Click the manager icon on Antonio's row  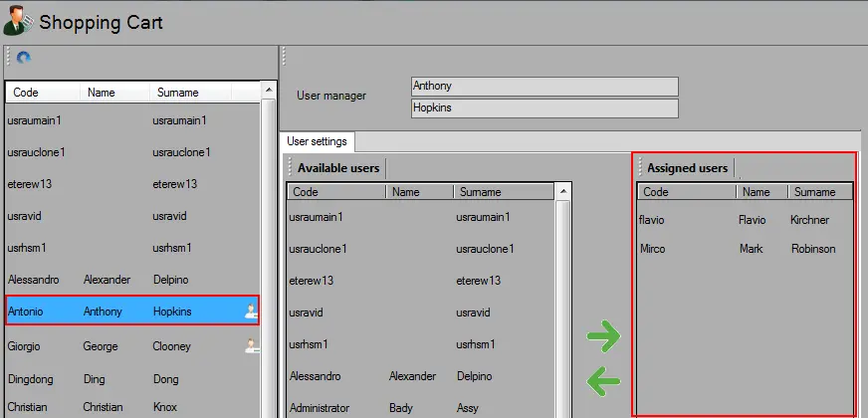(x=251, y=312)
